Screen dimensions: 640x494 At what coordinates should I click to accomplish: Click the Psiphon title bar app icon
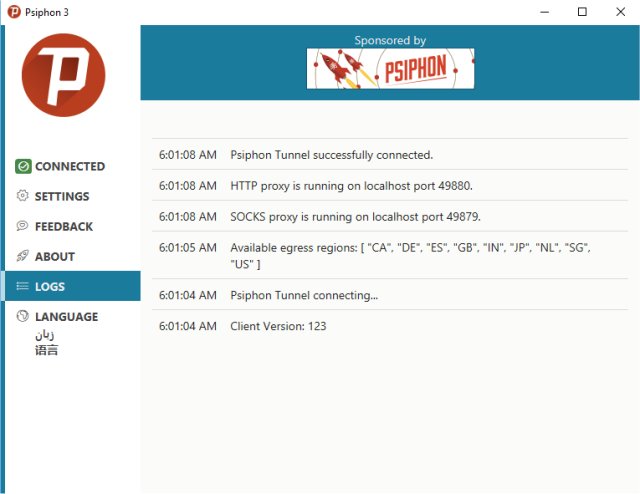coord(14,12)
